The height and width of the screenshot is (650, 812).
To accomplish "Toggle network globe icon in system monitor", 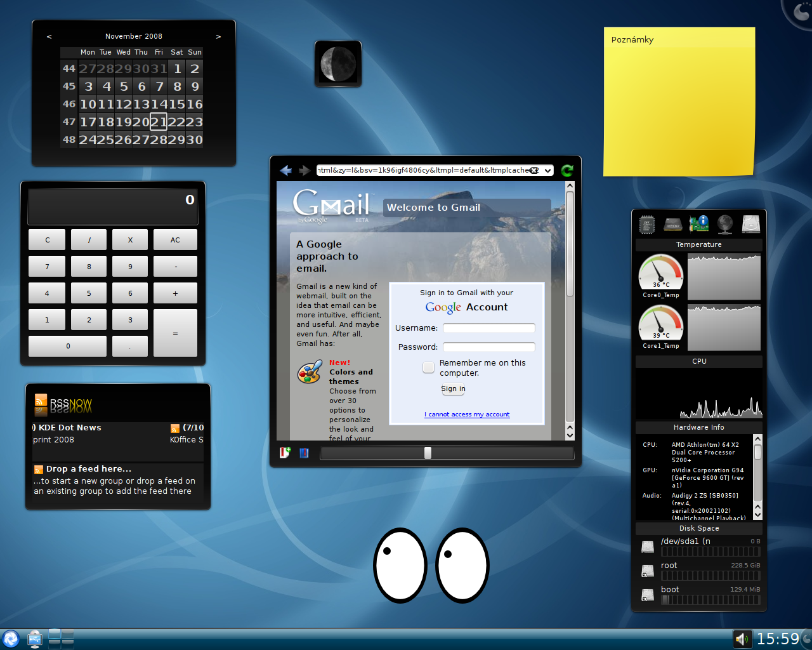I will click(725, 224).
